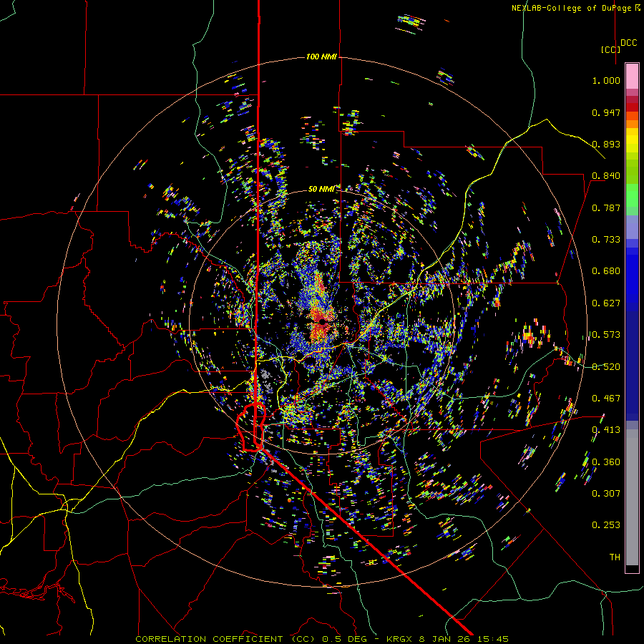This screenshot has width=644, height=644.
Task: Click the CORRELATION COEFFICIENT (CC) caption text
Action: [x=225, y=639]
